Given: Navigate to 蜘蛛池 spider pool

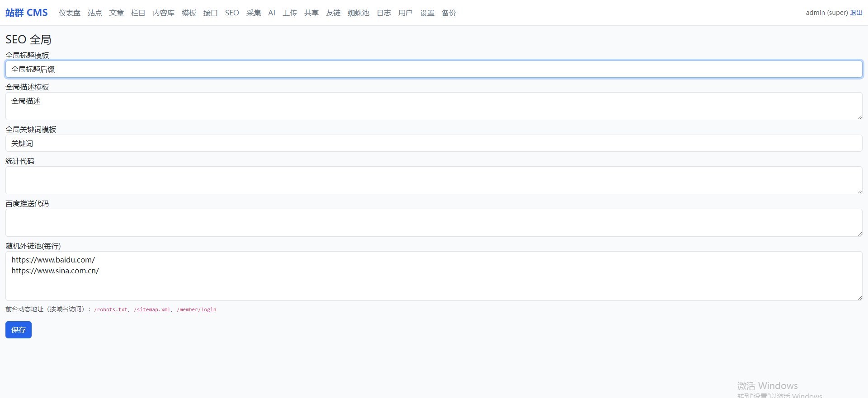Looking at the screenshot, I should point(359,13).
